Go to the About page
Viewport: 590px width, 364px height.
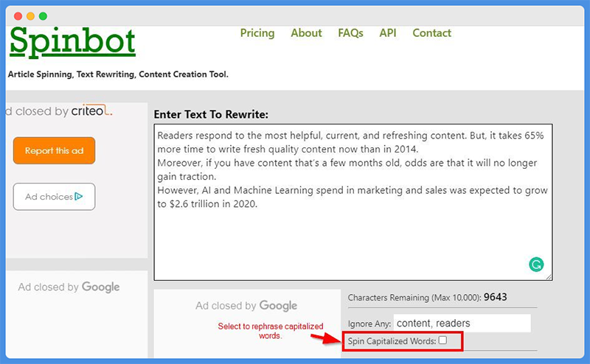pyautogui.click(x=306, y=33)
